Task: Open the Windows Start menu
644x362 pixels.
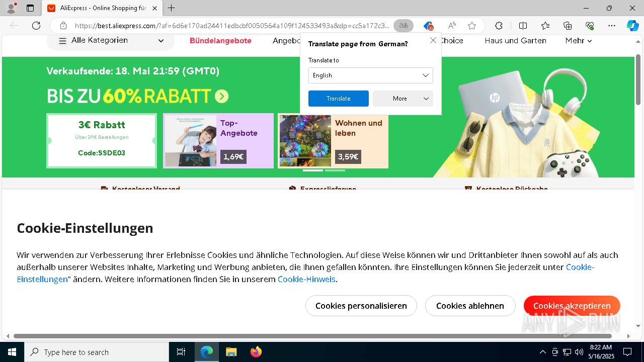Action: pos(12,352)
